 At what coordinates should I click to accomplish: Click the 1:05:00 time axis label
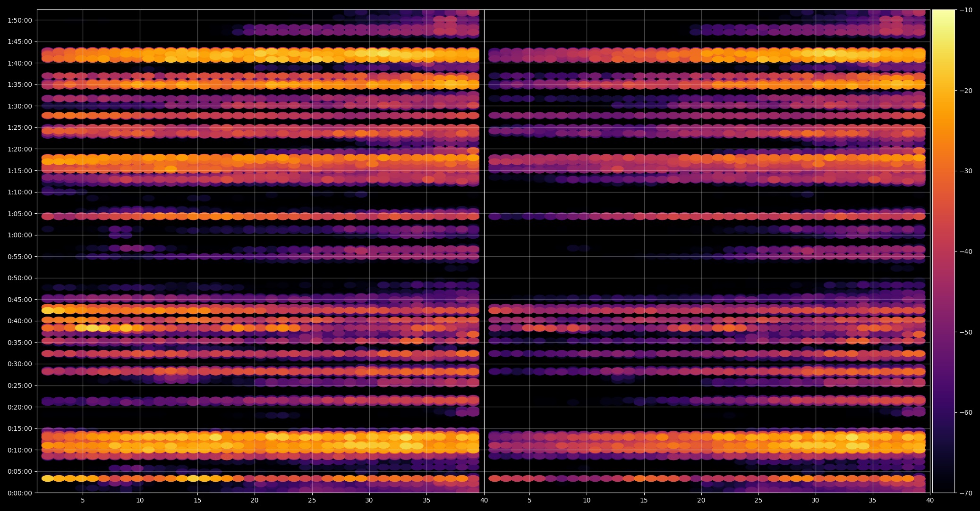19,213
